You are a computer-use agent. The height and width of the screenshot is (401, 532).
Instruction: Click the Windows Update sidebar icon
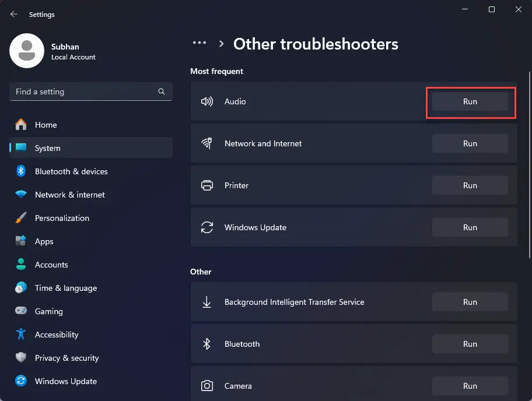point(21,381)
